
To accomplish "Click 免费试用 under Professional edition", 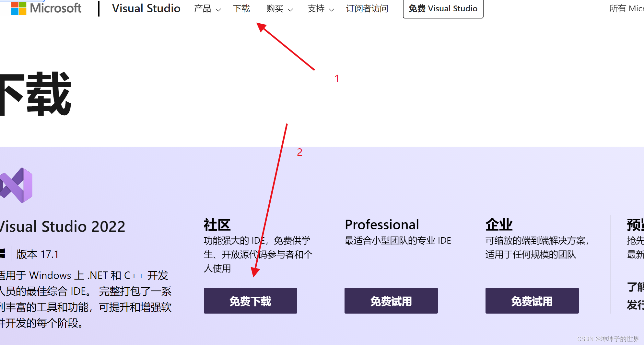I will click(x=391, y=301).
